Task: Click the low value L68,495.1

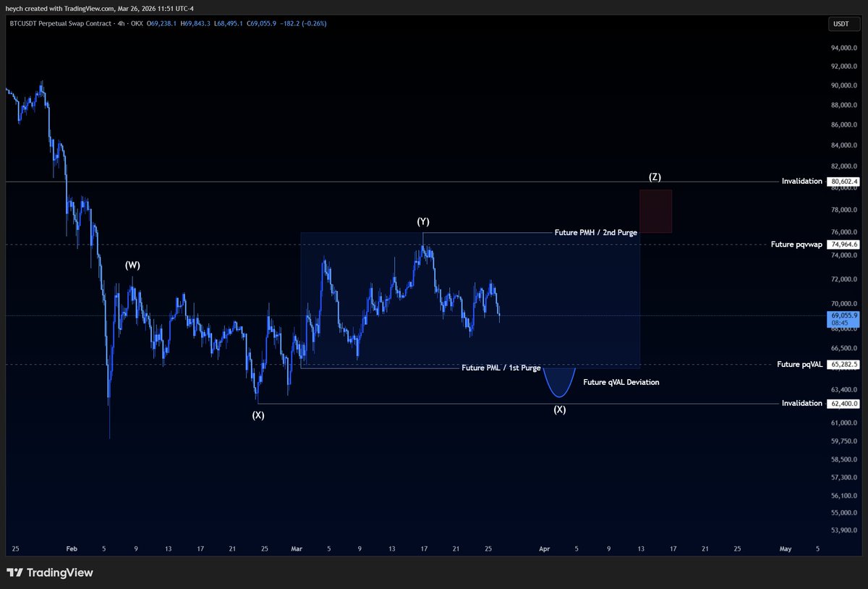Action: [229, 24]
